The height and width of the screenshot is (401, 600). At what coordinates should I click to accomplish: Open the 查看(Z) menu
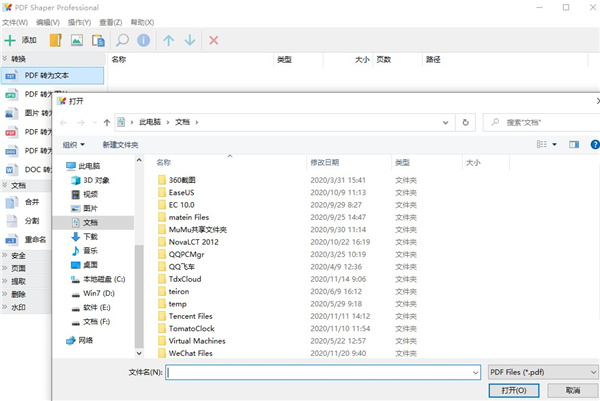[x=111, y=23]
